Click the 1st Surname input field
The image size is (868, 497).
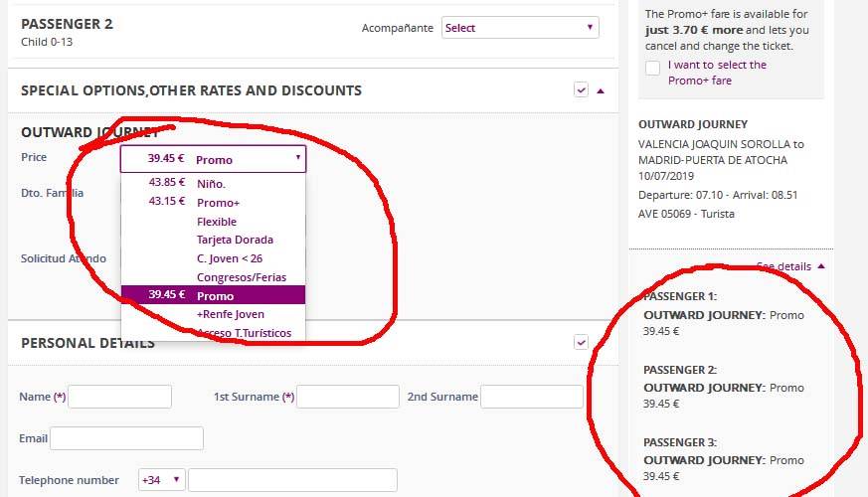point(347,397)
